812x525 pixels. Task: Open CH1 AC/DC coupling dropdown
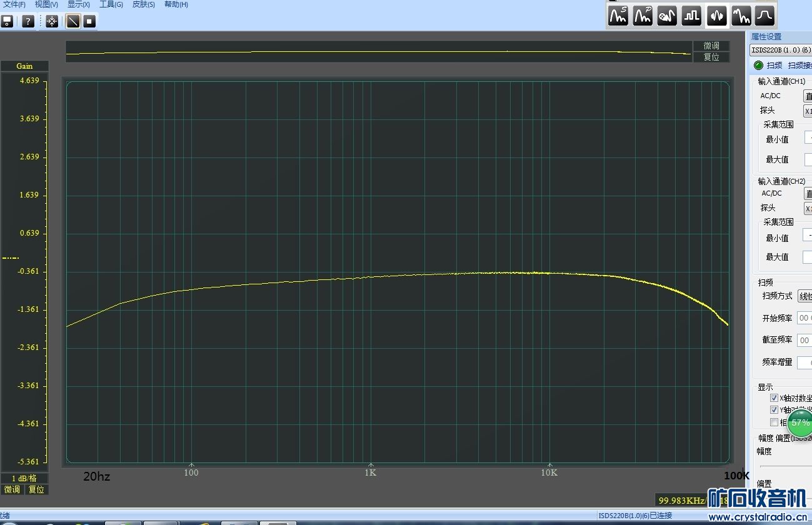tap(808, 96)
